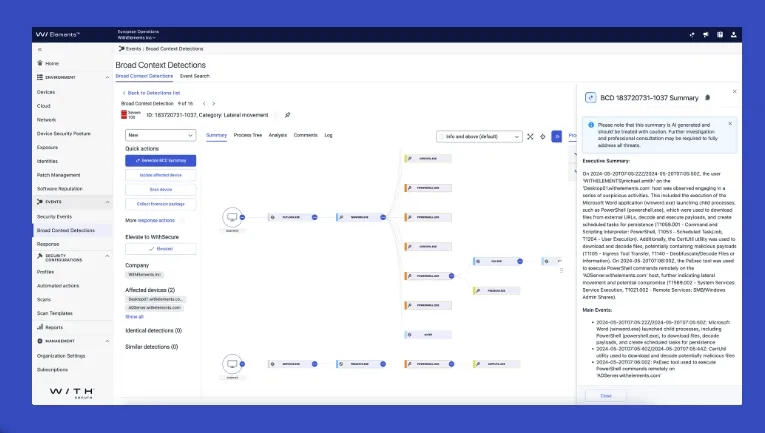Viewport: 765px width, 433px height.
Task: Collapse the Security Configurations section
Action: [107, 256]
